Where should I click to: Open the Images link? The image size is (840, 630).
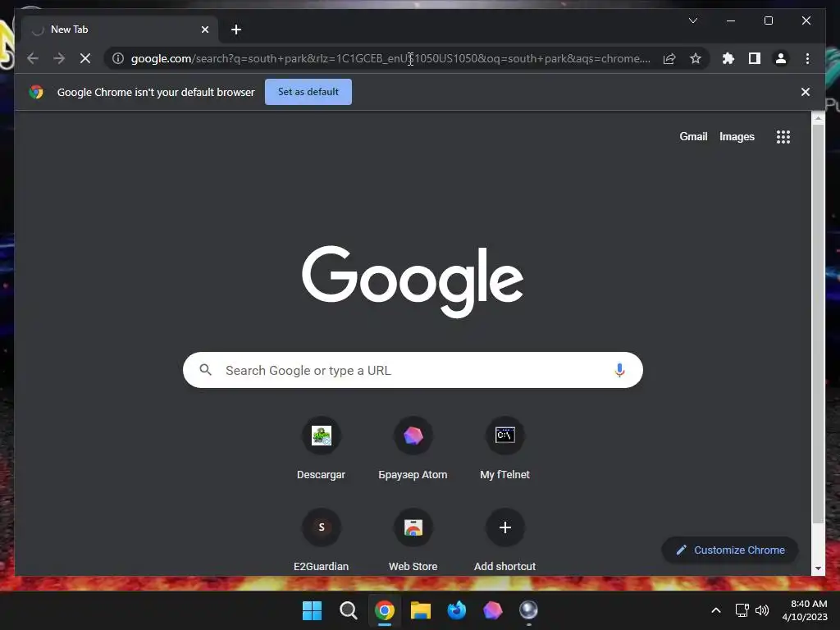pyautogui.click(x=737, y=137)
